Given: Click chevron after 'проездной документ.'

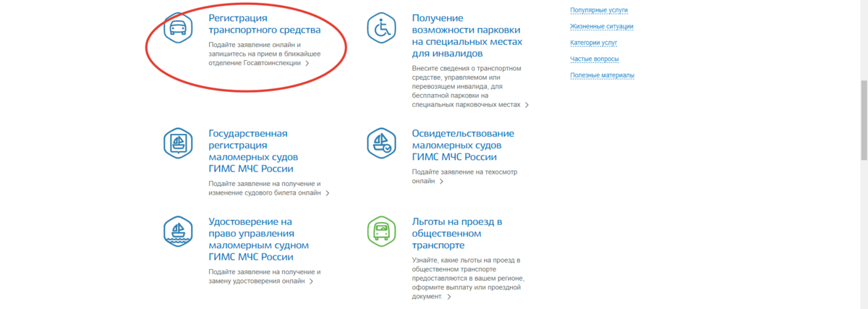Looking at the screenshot, I should coord(448,297).
